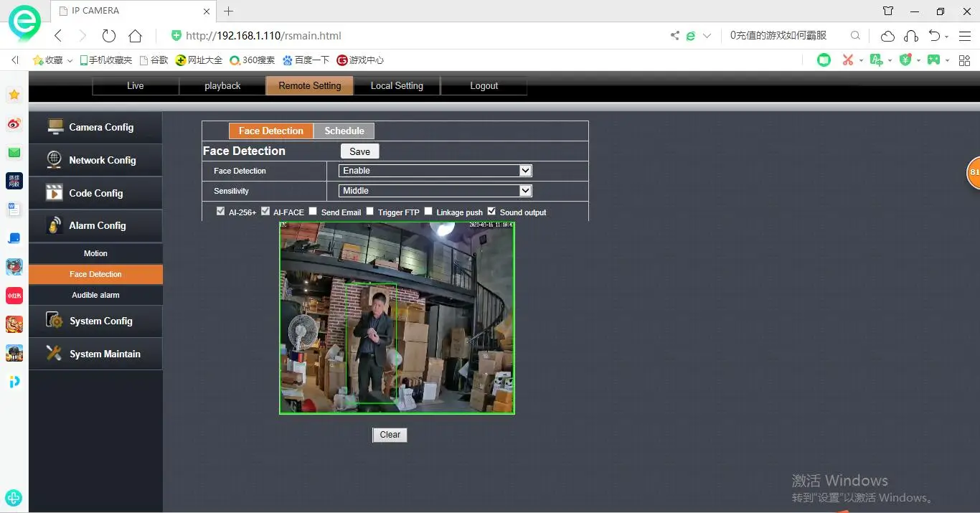Open System Maintain in sidebar
Image resolution: width=980 pixels, height=513 pixels.
tap(95, 354)
